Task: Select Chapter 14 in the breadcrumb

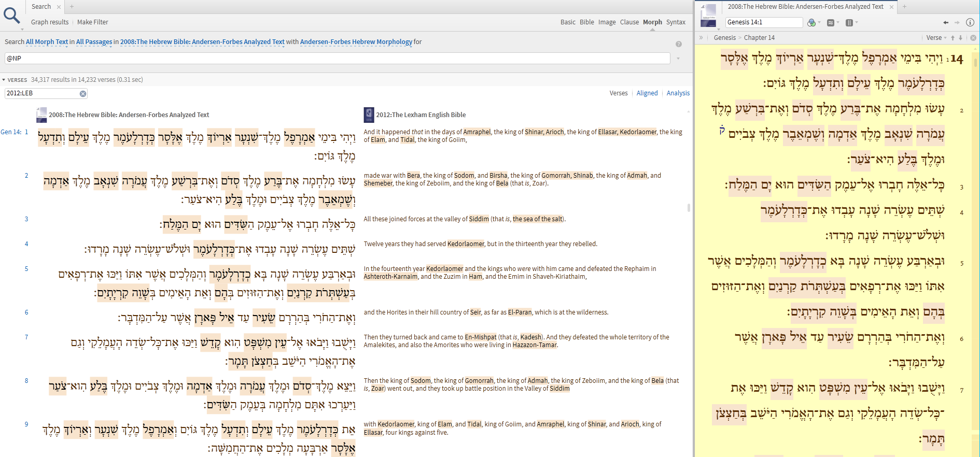Action: click(759, 38)
